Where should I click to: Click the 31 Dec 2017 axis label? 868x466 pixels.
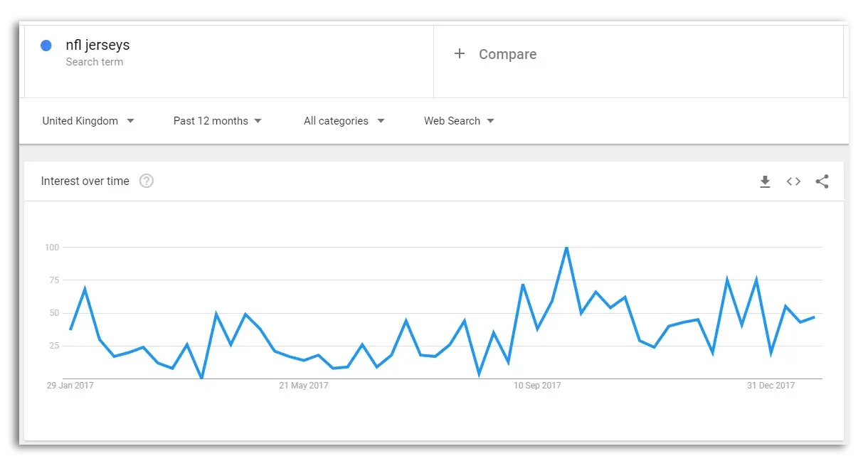pos(771,386)
